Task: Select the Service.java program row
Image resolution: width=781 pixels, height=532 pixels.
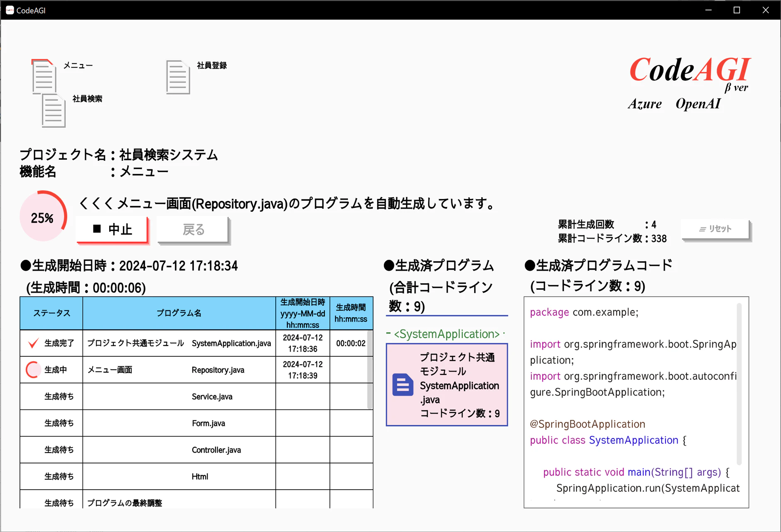Action: point(196,396)
